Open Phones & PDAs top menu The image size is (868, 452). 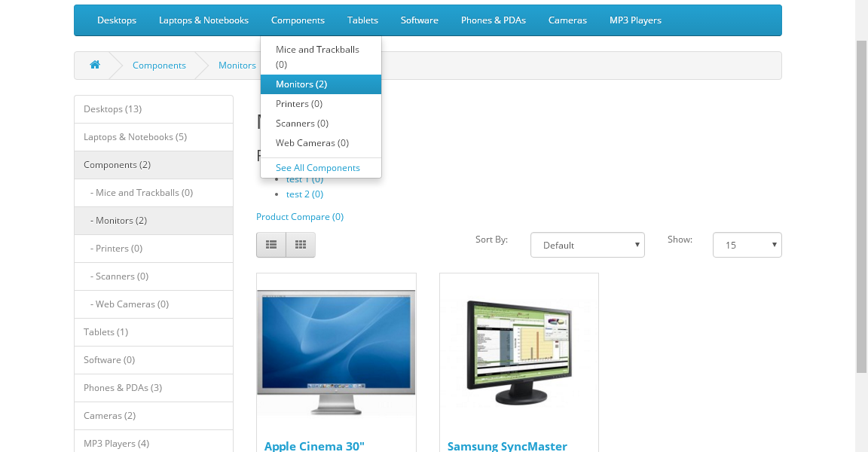click(x=494, y=20)
